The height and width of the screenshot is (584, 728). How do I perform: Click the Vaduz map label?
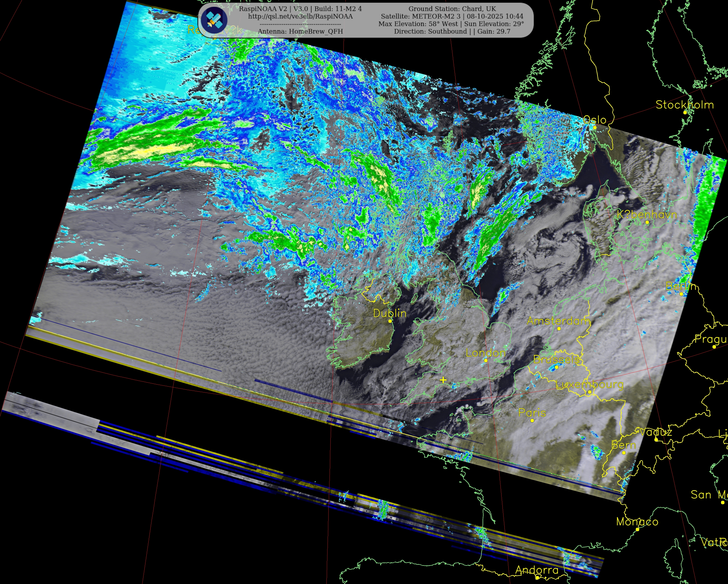pos(655,432)
